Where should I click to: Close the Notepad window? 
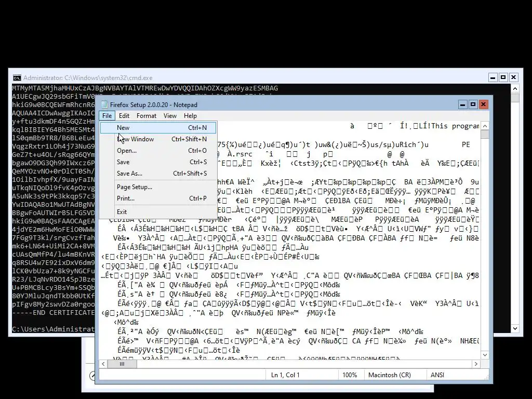(x=484, y=104)
